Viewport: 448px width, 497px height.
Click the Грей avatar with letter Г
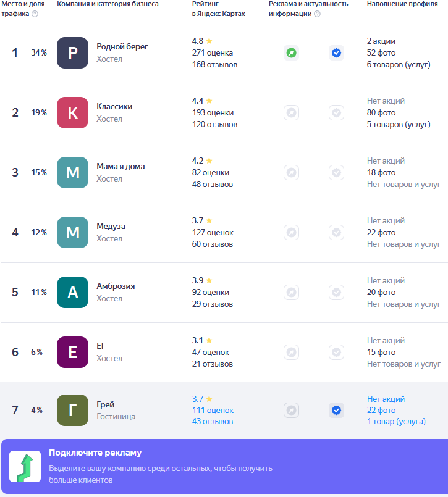[x=72, y=410]
